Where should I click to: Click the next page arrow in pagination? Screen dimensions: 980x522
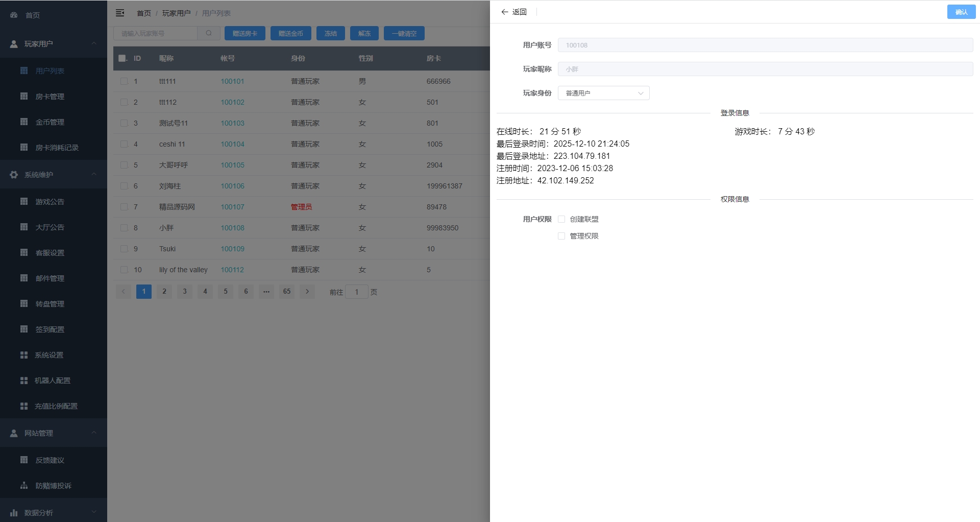(307, 292)
